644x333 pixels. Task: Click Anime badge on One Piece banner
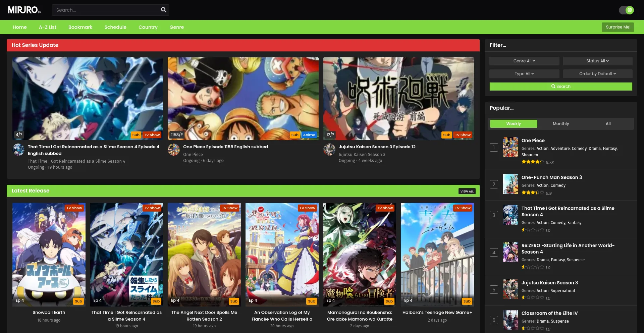click(x=309, y=135)
